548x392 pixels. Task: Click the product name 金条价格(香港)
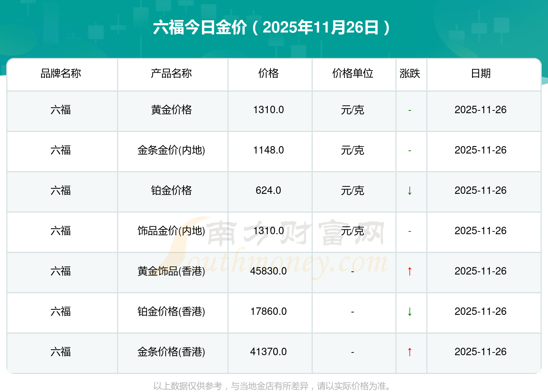171,352
